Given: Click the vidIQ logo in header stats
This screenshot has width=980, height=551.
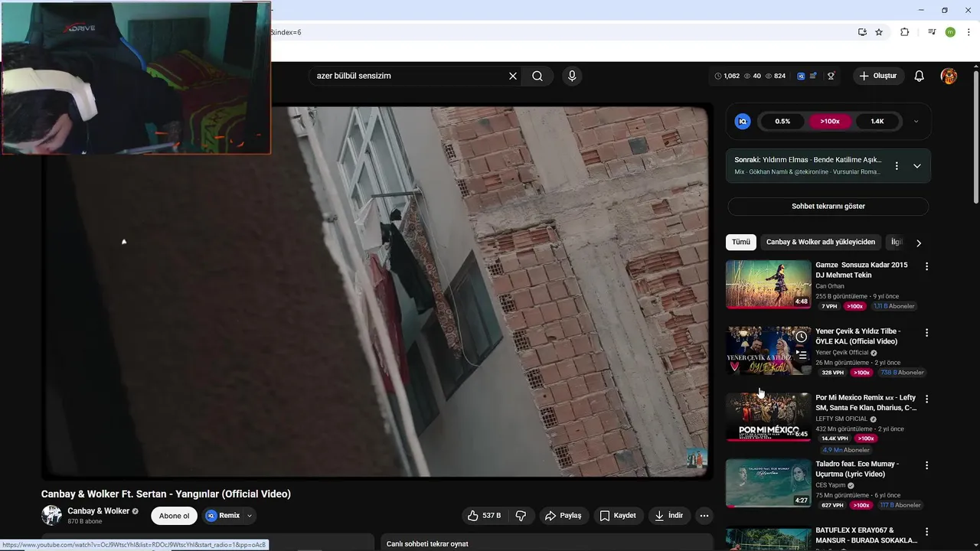Looking at the screenshot, I should coord(801,76).
